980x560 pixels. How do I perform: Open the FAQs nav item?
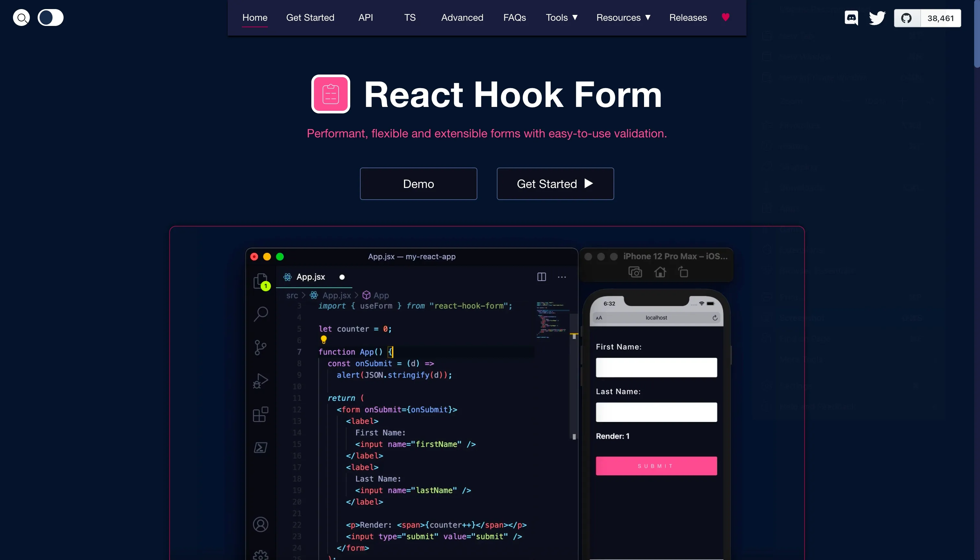(514, 18)
